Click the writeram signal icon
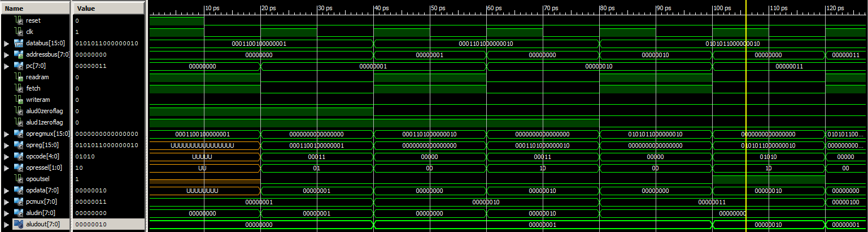868x232 pixels. 20,100
